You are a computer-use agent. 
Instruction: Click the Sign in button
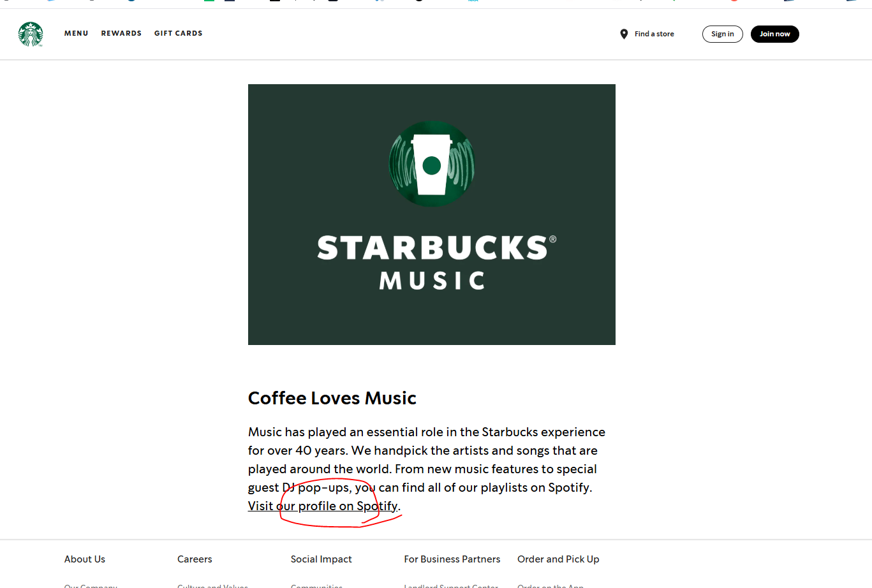click(723, 34)
